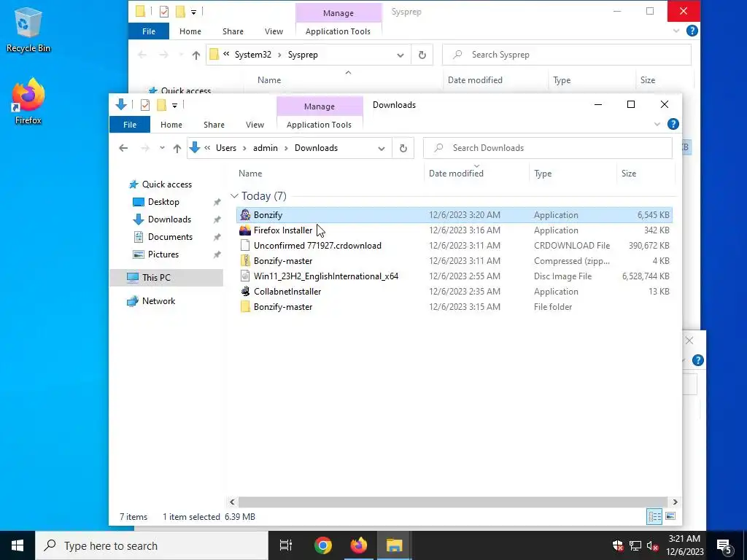Select the CollabnetInstaller application icon
The image size is (747, 560).
pos(245,292)
